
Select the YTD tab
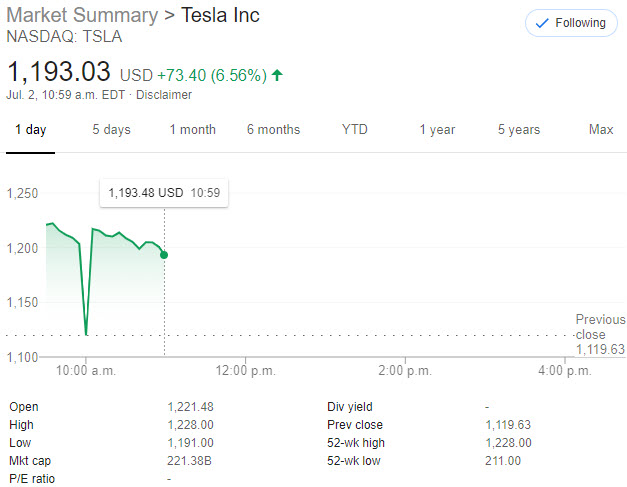click(x=354, y=130)
